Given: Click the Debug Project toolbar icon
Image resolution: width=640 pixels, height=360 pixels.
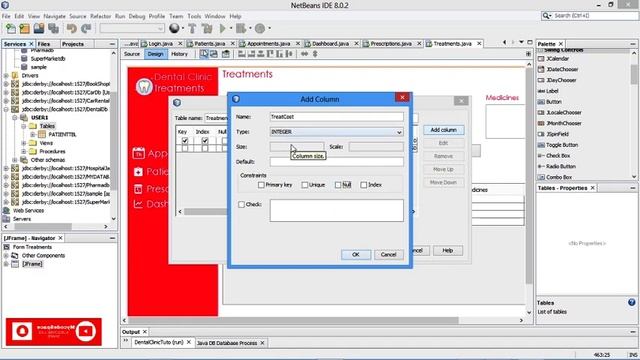Looking at the screenshot, I should (241, 29).
